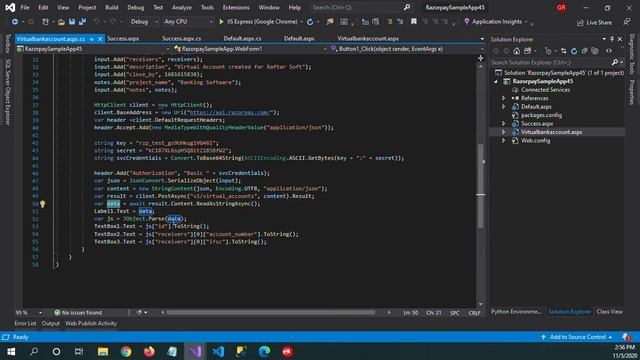Refresh the Solution Explorer tree
This screenshot has height=360, width=640.
pos(574,51)
